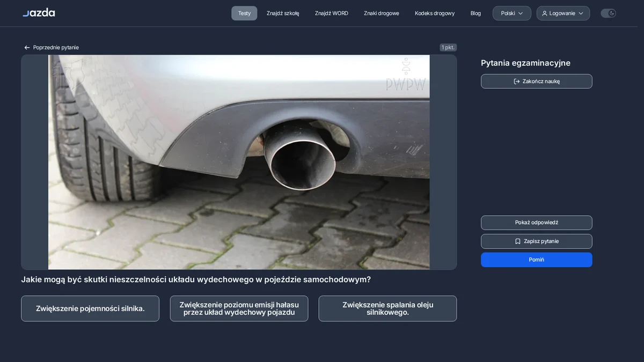This screenshot has height=362, width=644.
Task: Click chevron arrow next to Polski
Action: 521,13
